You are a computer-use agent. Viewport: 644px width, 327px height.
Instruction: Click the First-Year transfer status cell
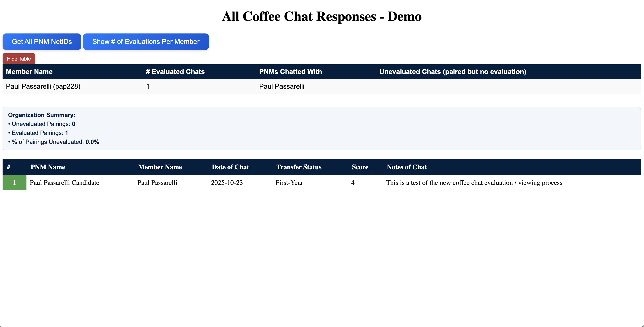(289, 183)
